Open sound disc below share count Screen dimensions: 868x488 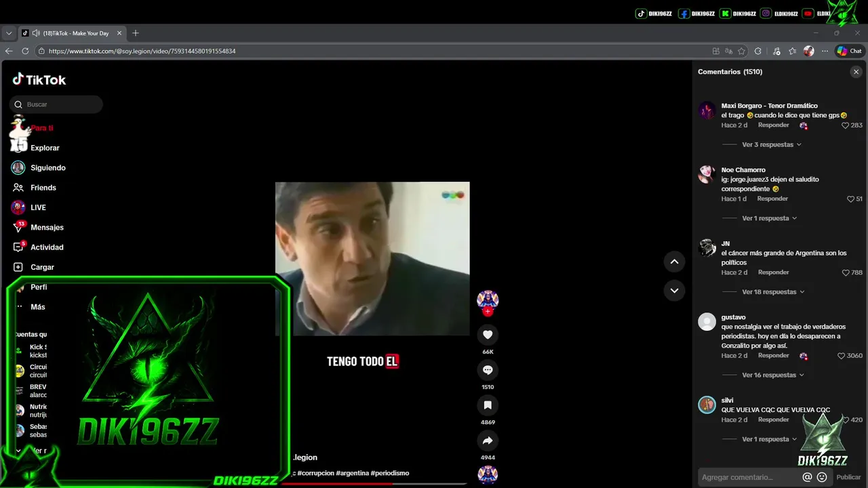coord(488,474)
